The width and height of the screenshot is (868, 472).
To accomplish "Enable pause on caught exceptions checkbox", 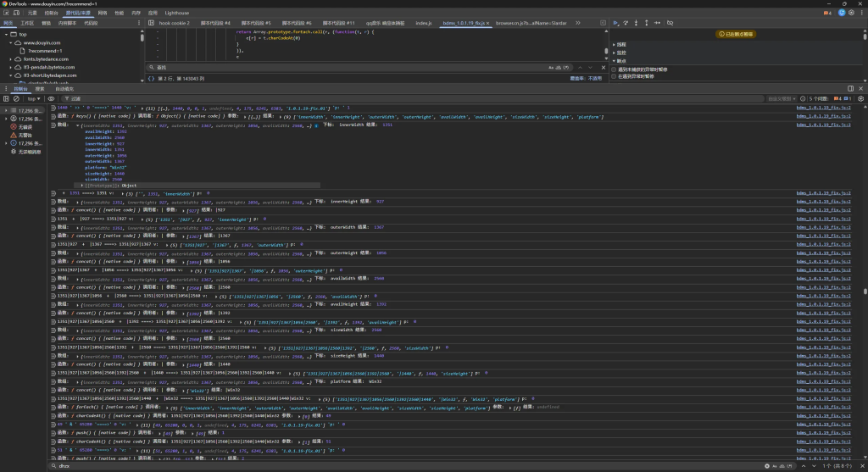I will click(615, 76).
